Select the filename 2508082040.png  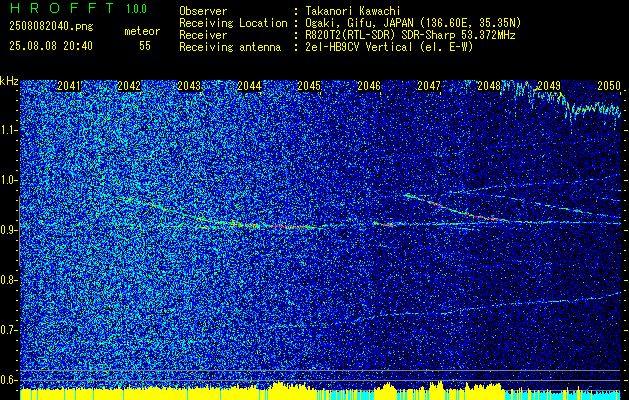click(x=51, y=26)
